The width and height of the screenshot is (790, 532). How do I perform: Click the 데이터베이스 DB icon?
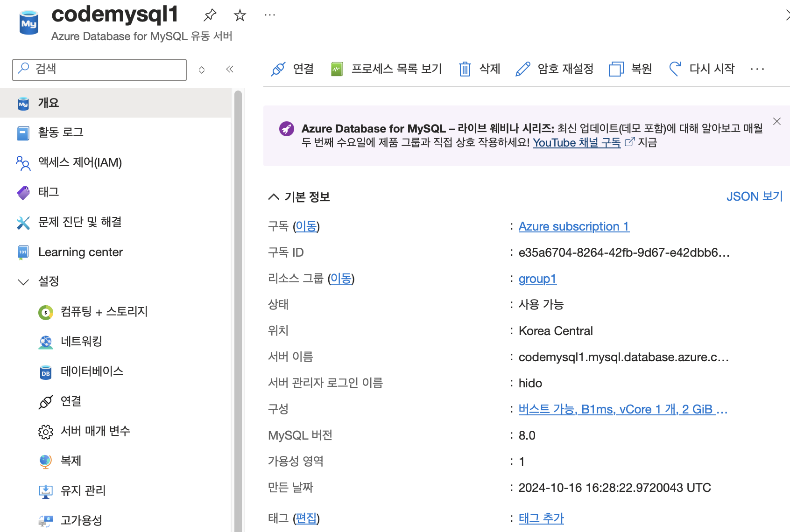(46, 372)
